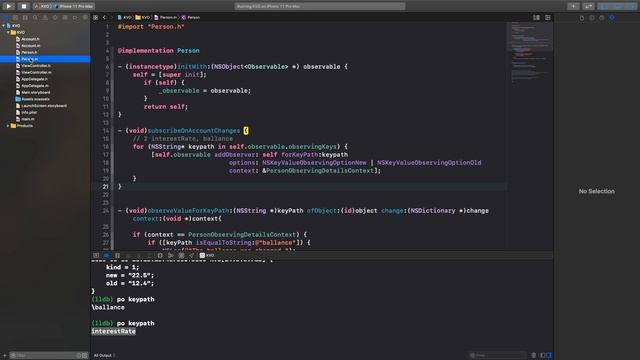Open the Symbol navigator tab

[25, 18]
